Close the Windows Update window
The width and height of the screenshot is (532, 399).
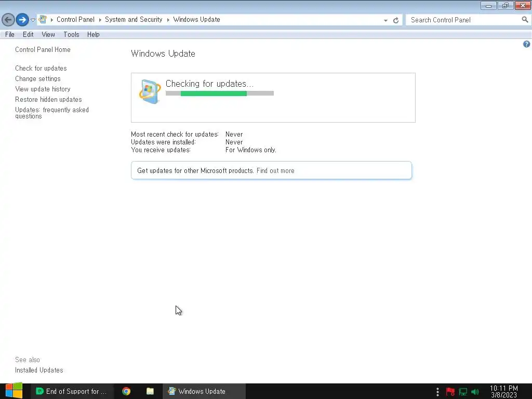[523, 5]
